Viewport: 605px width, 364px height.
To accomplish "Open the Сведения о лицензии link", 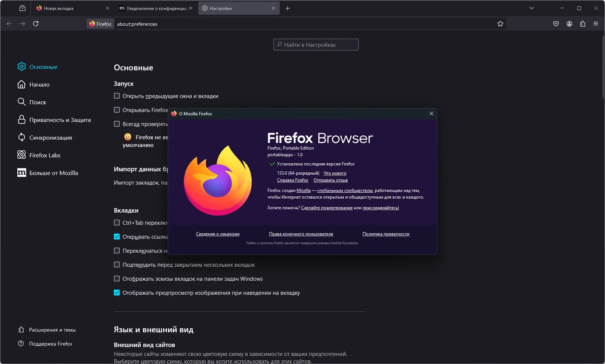I will [x=218, y=234].
